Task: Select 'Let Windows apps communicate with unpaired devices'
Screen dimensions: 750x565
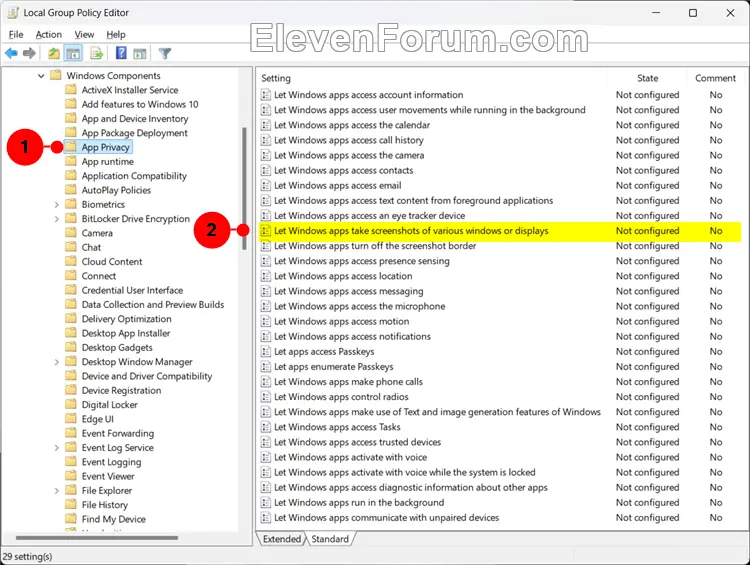Action: [x=386, y=518]
